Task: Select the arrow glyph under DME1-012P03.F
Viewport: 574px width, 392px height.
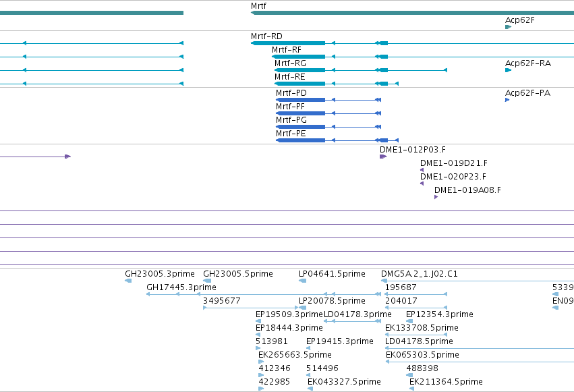Action: [383, 157]
